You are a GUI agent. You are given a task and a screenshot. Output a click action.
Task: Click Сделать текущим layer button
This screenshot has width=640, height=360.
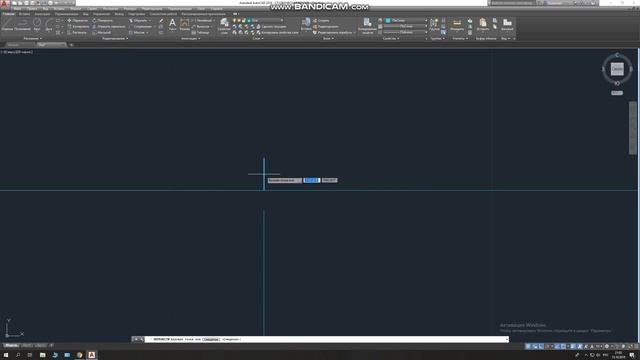(x=273, y=27)
